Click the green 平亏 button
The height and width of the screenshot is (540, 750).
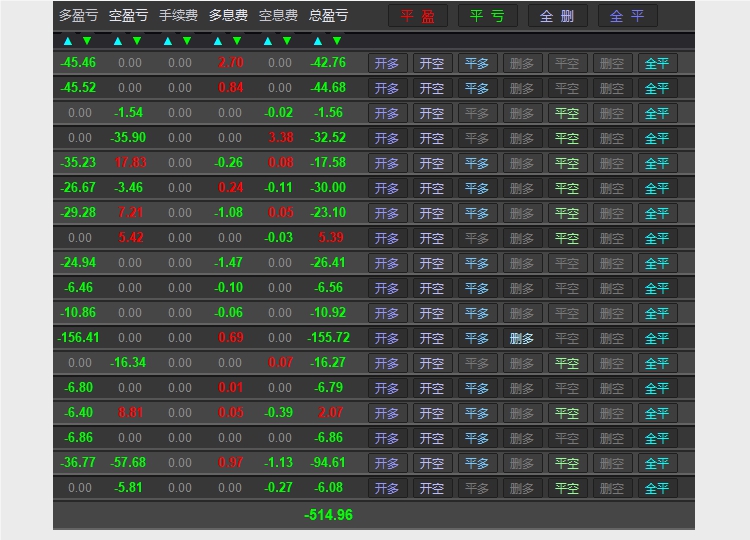[487, 16]
